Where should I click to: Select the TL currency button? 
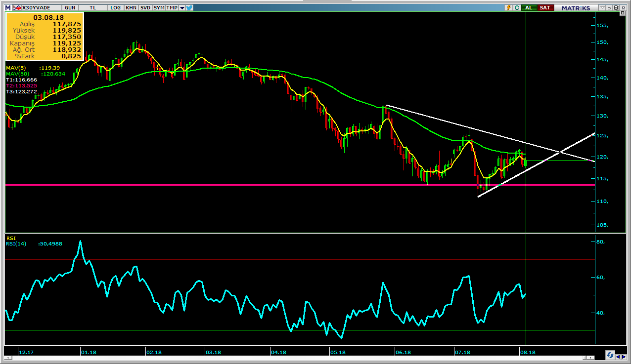coord(93,7)
